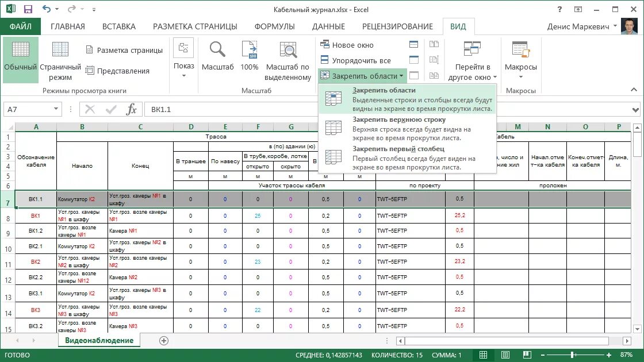Click Масштаб по выделенному

(288, 61)
